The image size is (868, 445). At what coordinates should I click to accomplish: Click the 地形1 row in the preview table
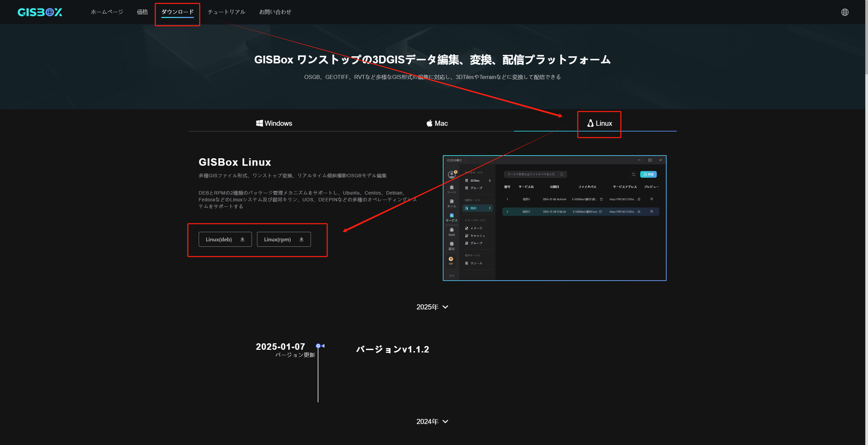[581, 199]
